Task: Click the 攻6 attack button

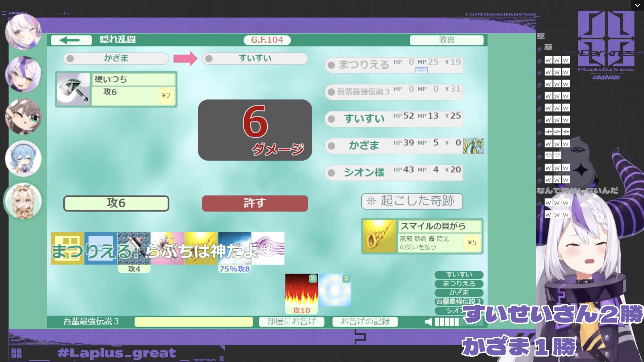Action: click(x=116, y=203)
